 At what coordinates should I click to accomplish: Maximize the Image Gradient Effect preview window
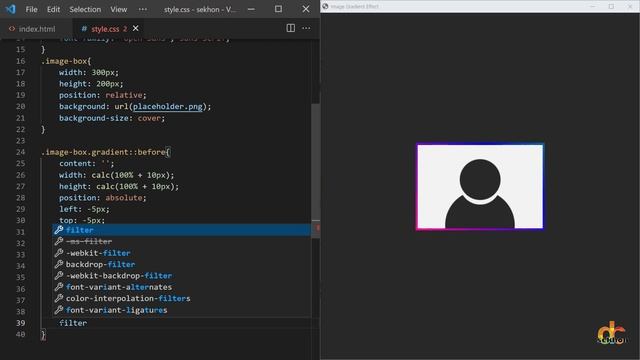pyautogui.click(x=611, y=6)
